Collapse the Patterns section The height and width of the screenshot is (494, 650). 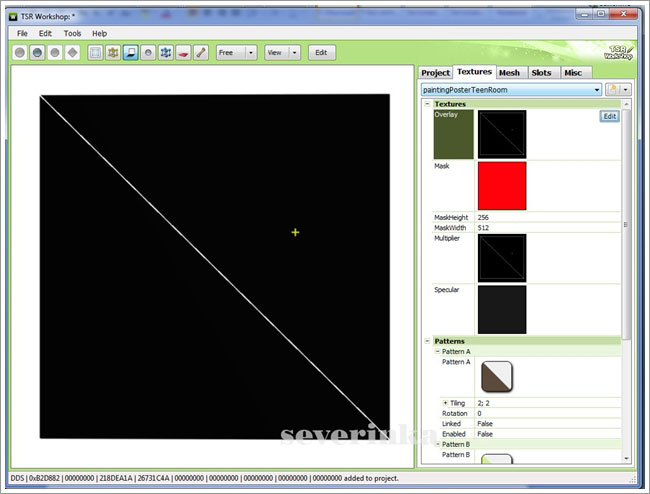pyautogui.click(x=427, y=341)
